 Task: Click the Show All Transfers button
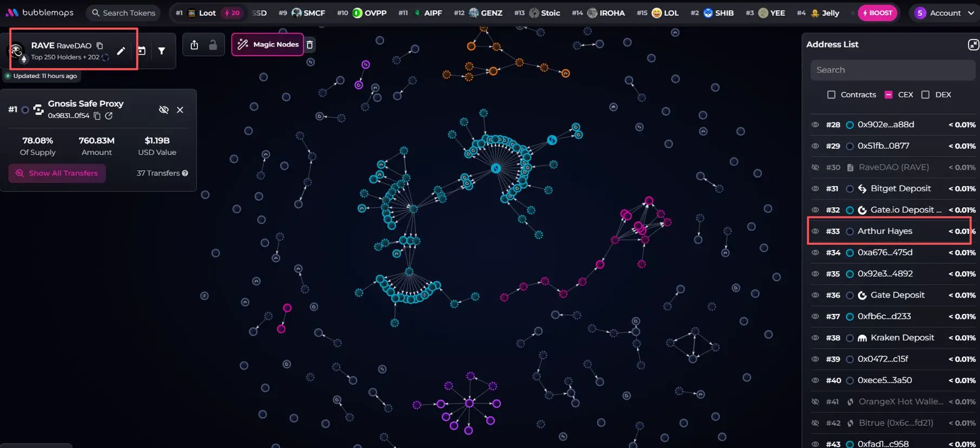57,173
